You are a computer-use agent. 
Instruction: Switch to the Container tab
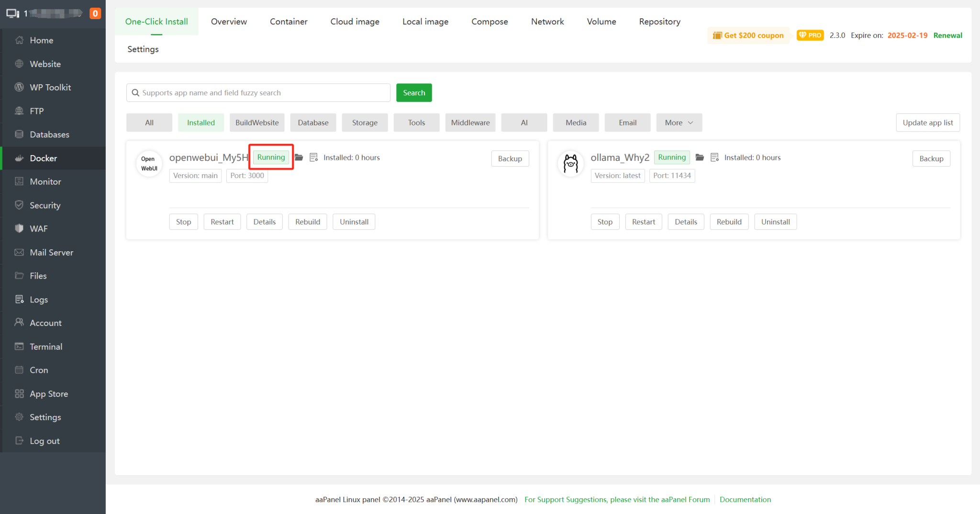[289, 22]
